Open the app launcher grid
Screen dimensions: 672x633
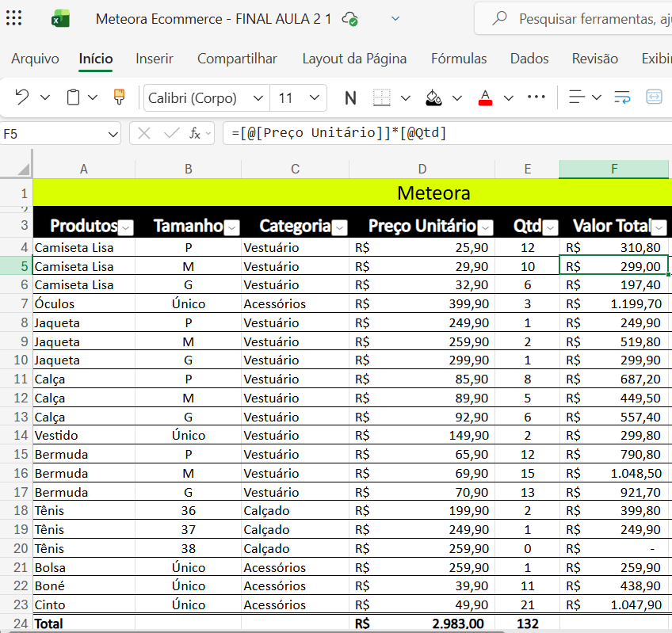pyautogui.click(x=14, y=18)
